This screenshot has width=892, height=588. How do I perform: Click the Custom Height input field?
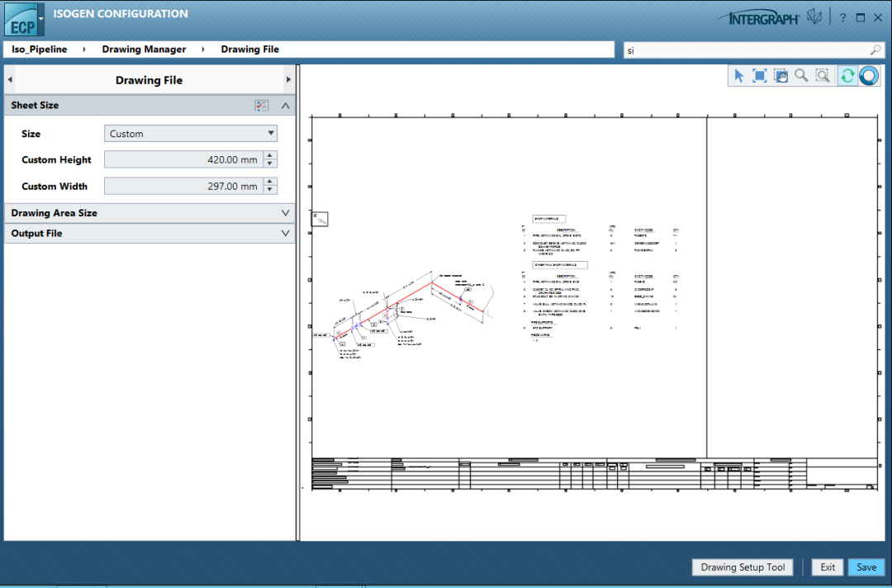pos(183,159)
